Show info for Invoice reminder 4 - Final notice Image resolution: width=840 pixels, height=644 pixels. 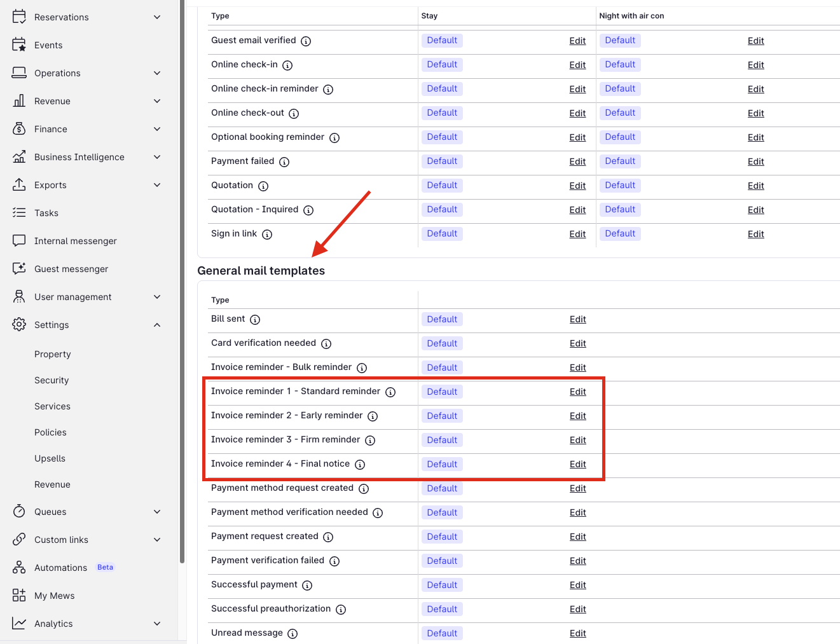point(360,465)
